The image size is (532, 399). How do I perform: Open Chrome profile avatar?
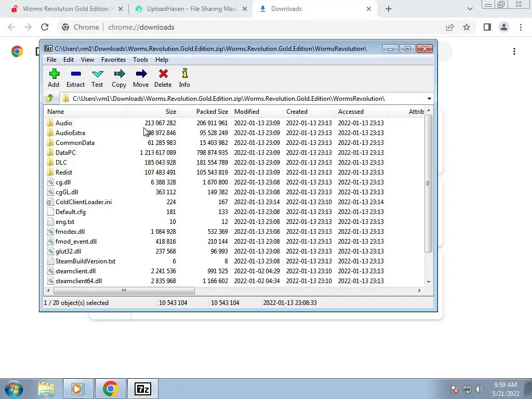pyautogui.click(x=504, y=27)
